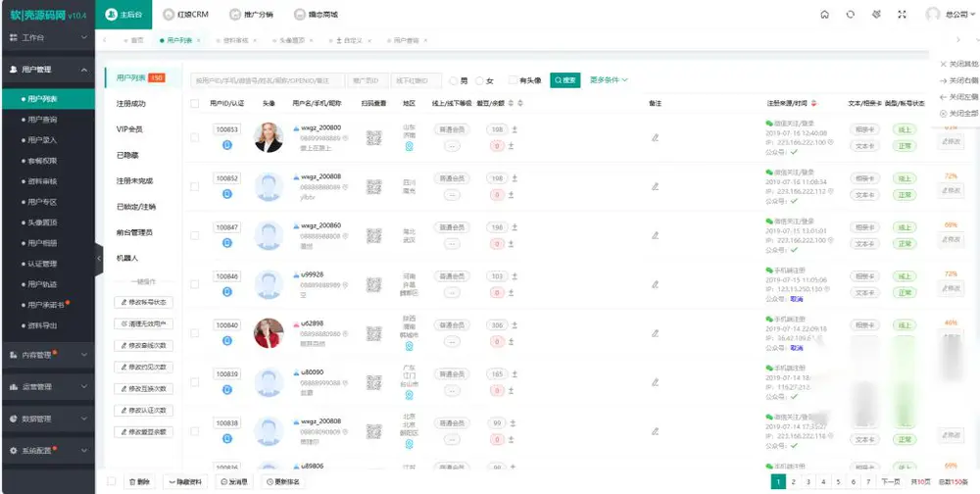Viewport: 980px width, 494px height.
Task: Tick the checkbox for user 100840
Action: (x=194, y=333)
